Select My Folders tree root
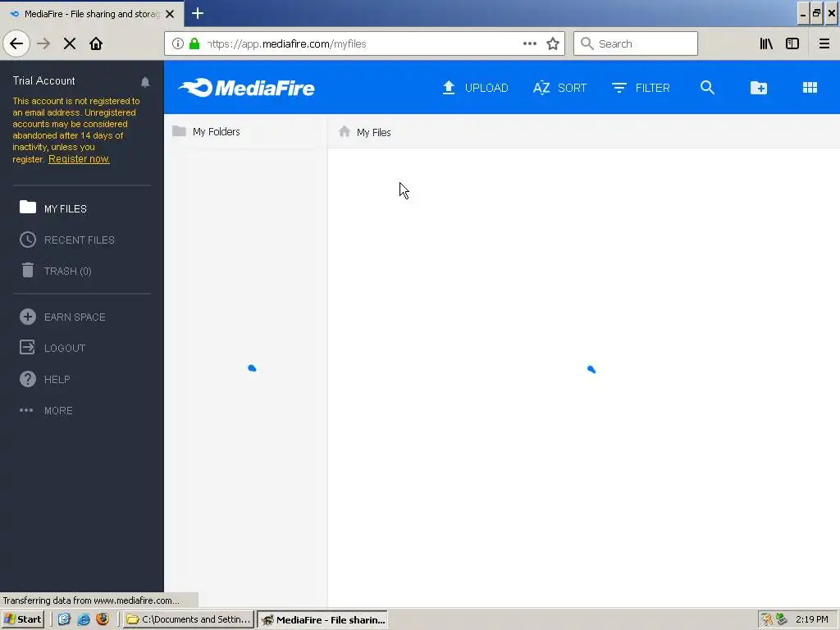Image resolution: width=840 pixels, height=630 pixels. coord(206,132)
